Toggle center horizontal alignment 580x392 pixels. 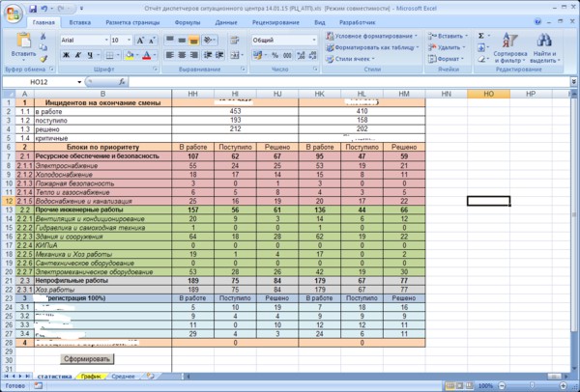[x=182, y=55]
